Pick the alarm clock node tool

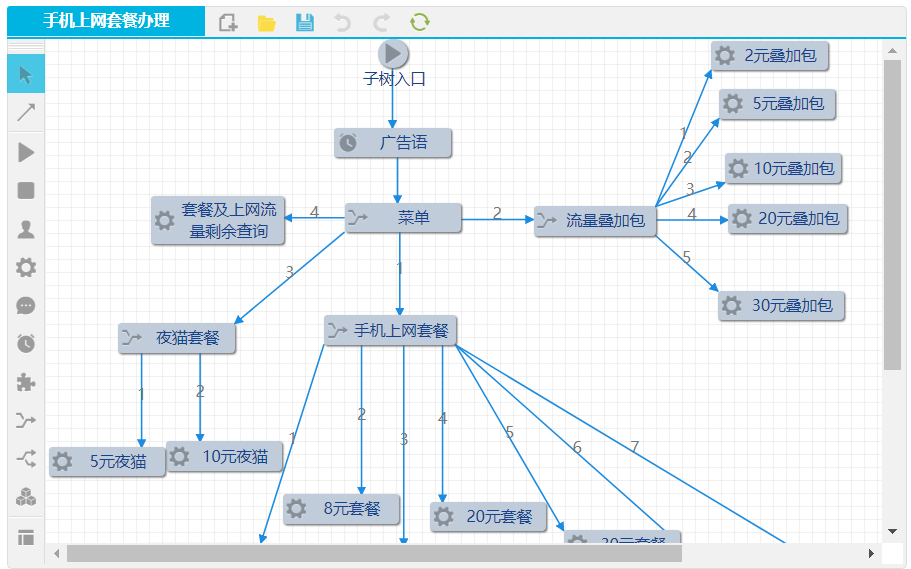click(26, 343)
